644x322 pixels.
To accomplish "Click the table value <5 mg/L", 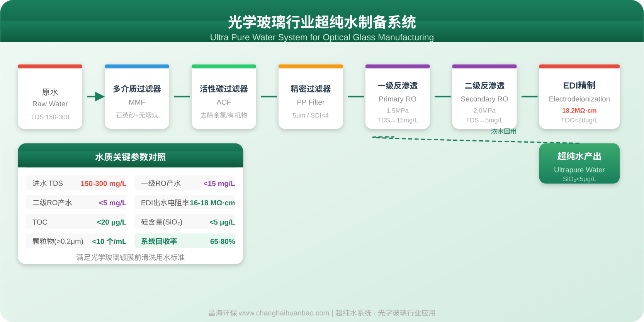I will (x=112, y=203).
